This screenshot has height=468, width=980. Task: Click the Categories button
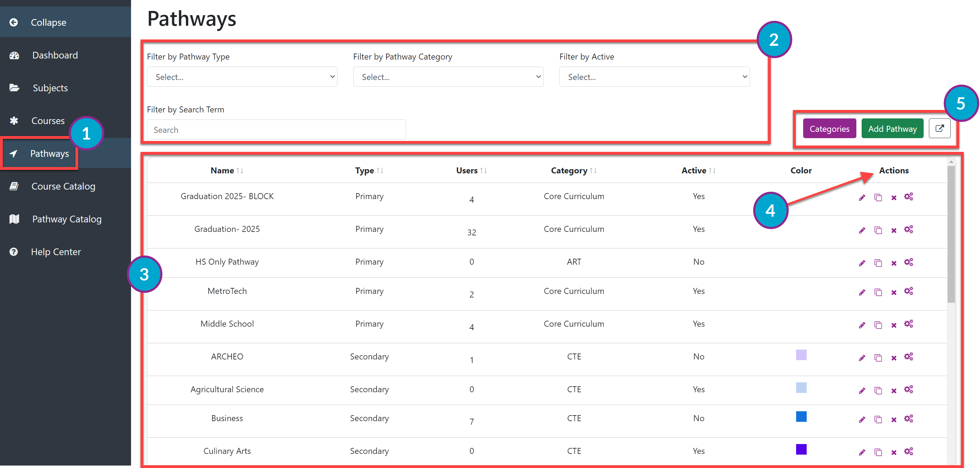tap(829, 128)
